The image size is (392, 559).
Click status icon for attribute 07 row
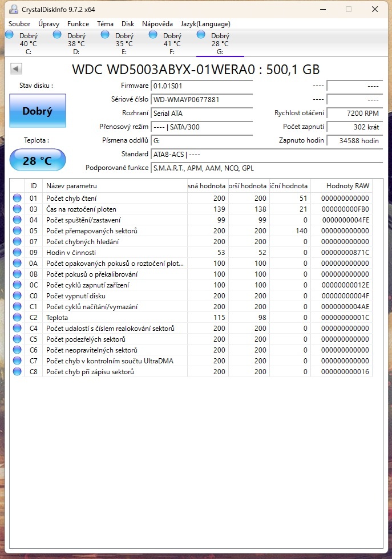click(17, 241)
